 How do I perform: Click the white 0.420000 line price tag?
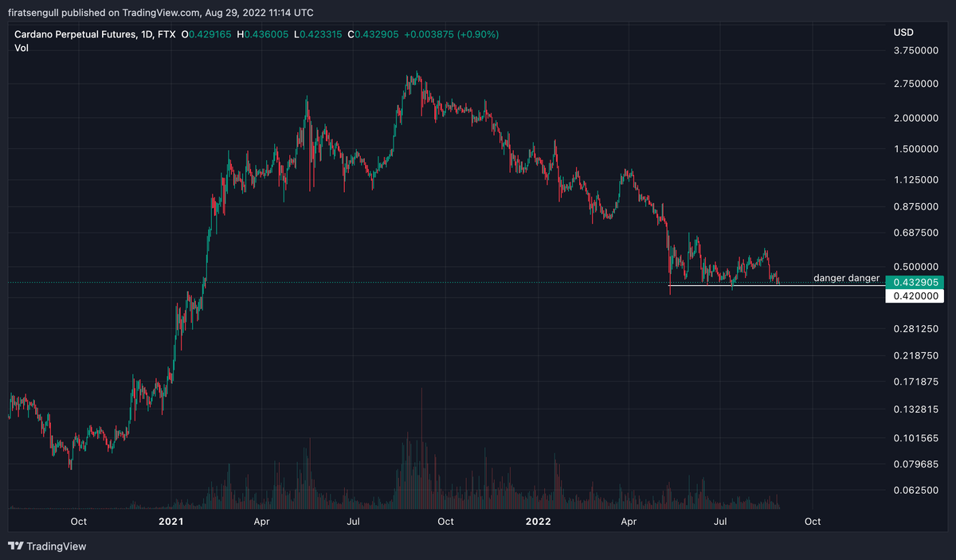coord(915,296)
